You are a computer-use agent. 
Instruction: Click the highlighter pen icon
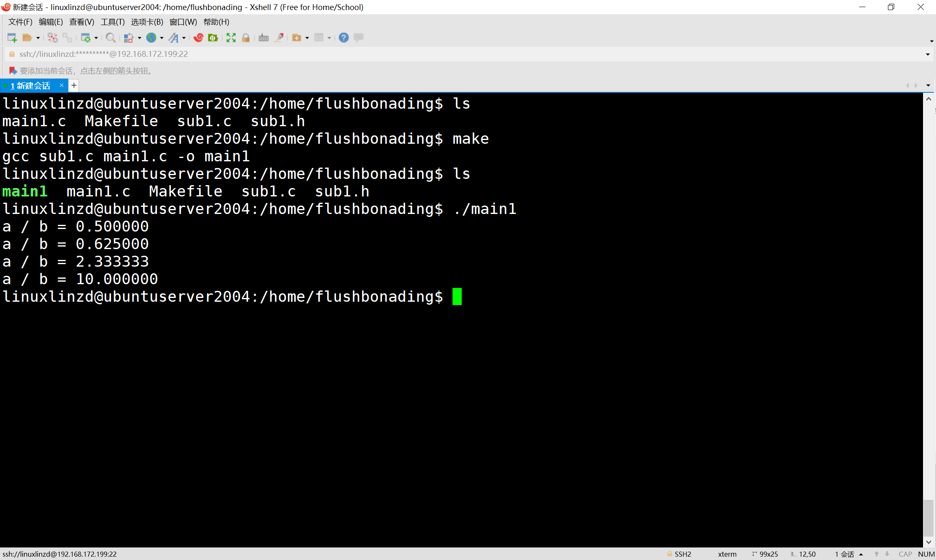[x=279, y=38]
